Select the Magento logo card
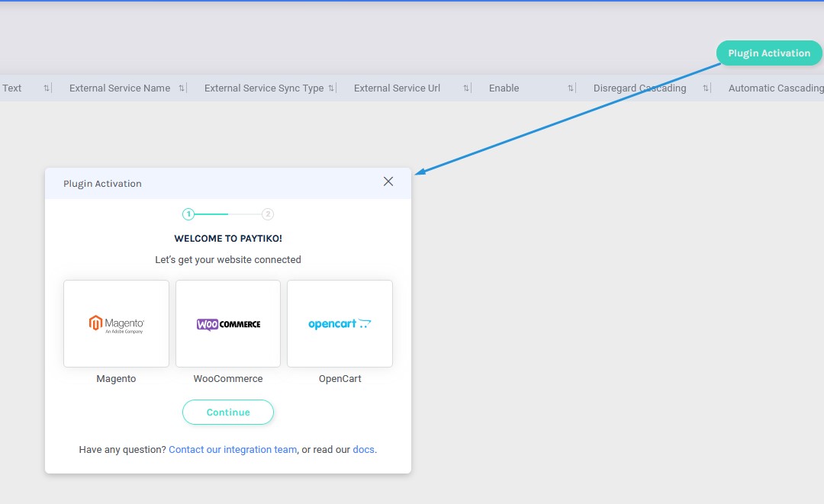The height and width of the screenshot is (504, 824). click(116, 323)
